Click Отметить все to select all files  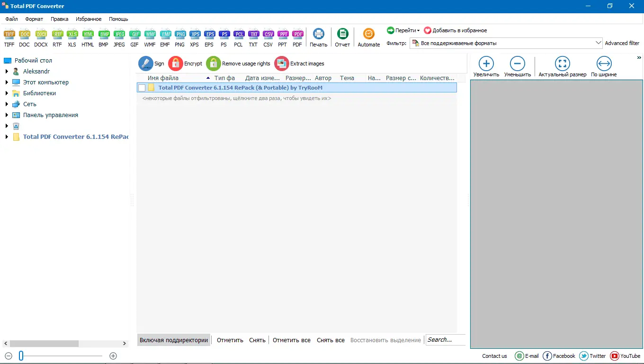coord(291,340)
